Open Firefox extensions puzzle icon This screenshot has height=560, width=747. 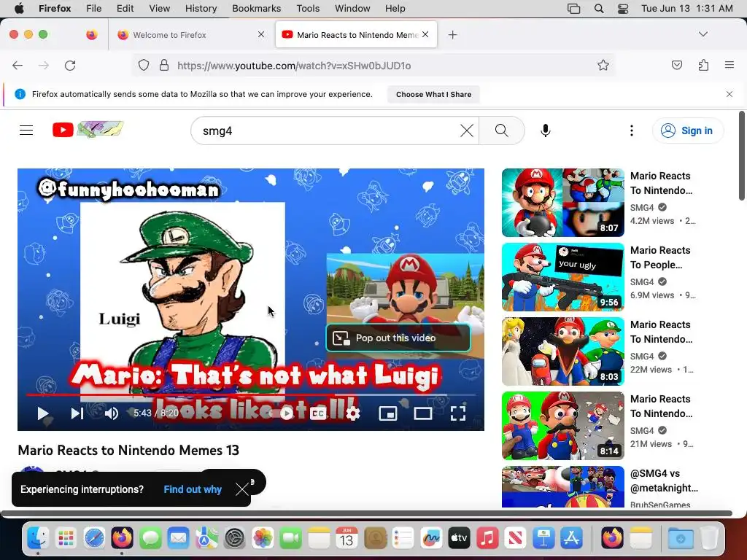[x=703, y=65]
